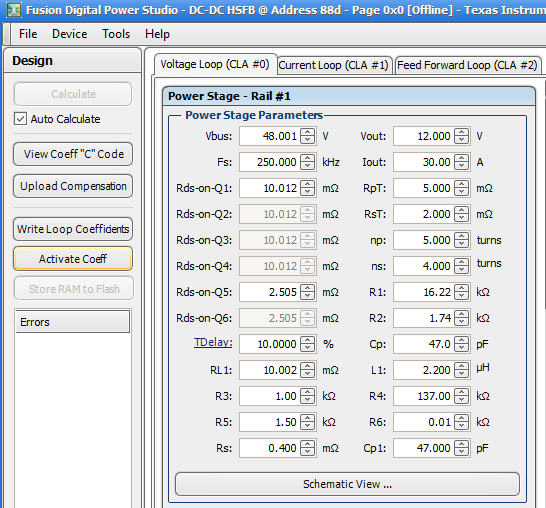Click the TDelay value field showing 10.0000
Image resolution: width=546 pixels, height=508 pixels.
269,344
